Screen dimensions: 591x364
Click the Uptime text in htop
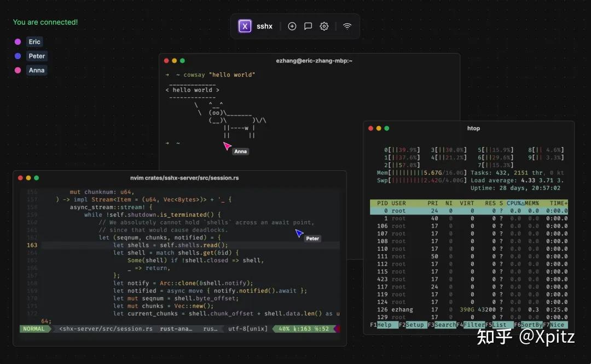(x=515, y=188)
